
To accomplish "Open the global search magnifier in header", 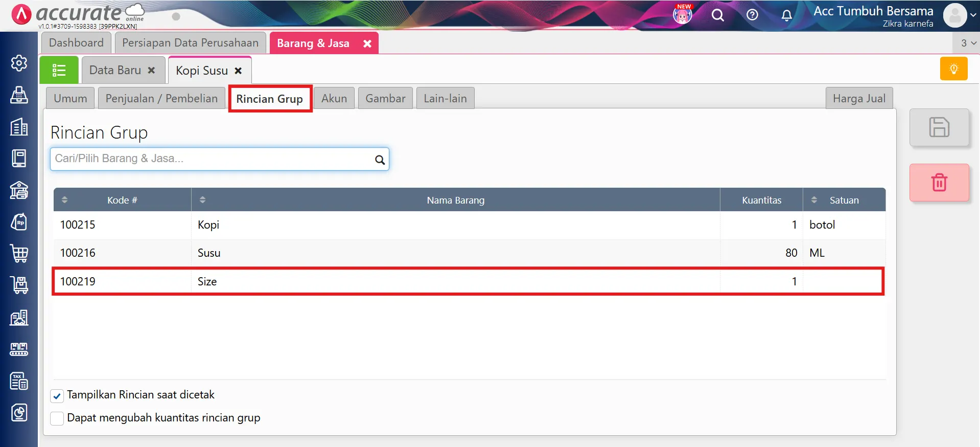I will click(717, 15).
